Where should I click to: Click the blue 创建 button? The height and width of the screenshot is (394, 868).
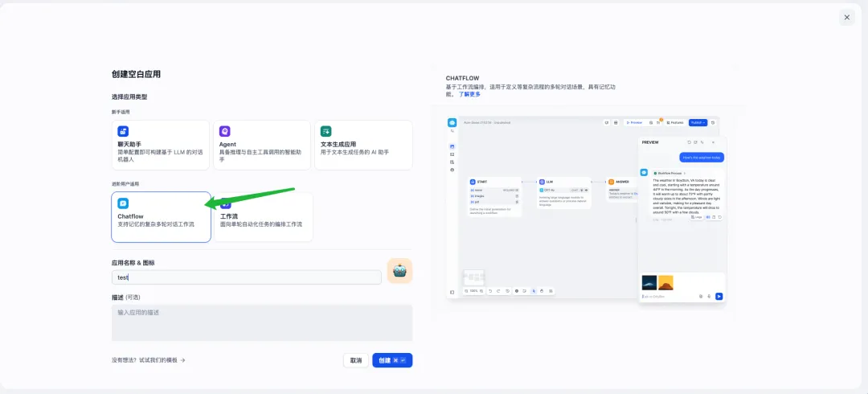(x=392, y=360)
